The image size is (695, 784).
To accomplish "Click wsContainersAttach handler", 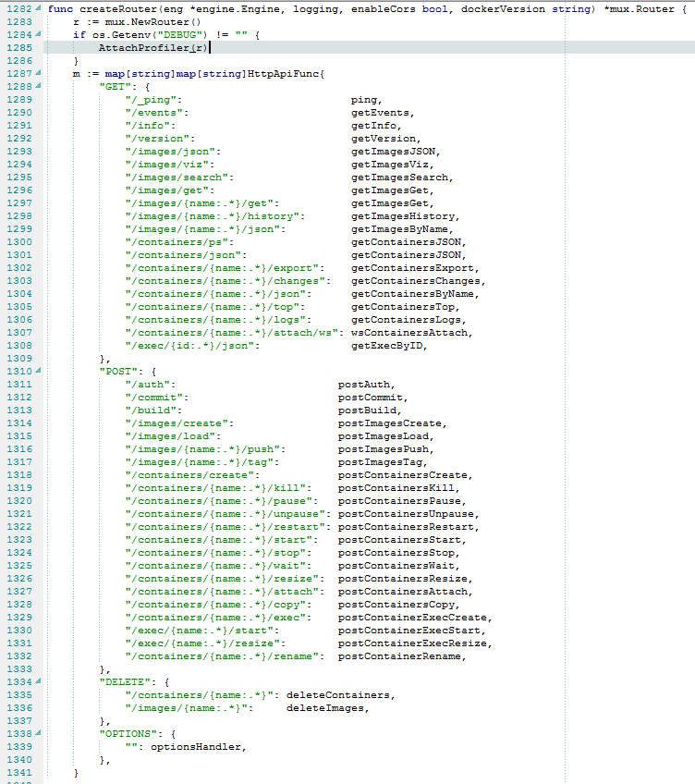I will [409, 333].
